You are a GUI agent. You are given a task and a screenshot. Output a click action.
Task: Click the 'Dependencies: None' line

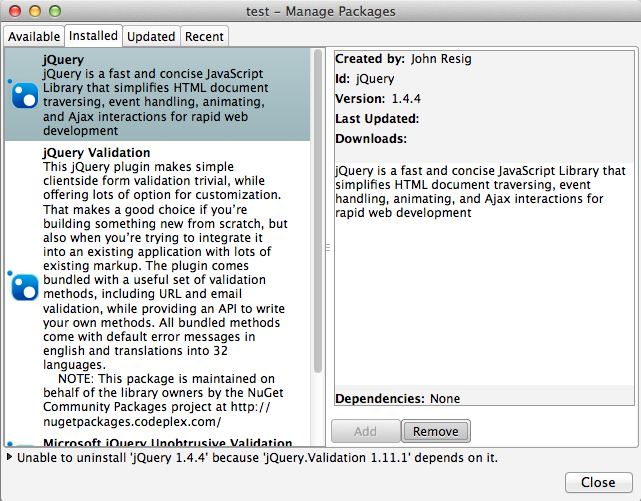(397, 398)
